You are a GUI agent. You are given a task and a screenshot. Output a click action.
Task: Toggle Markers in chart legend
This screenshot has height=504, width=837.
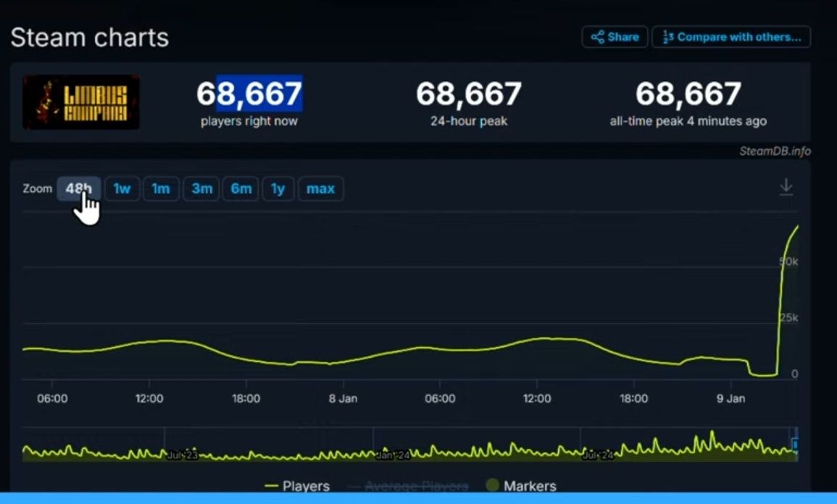(522, 486)
